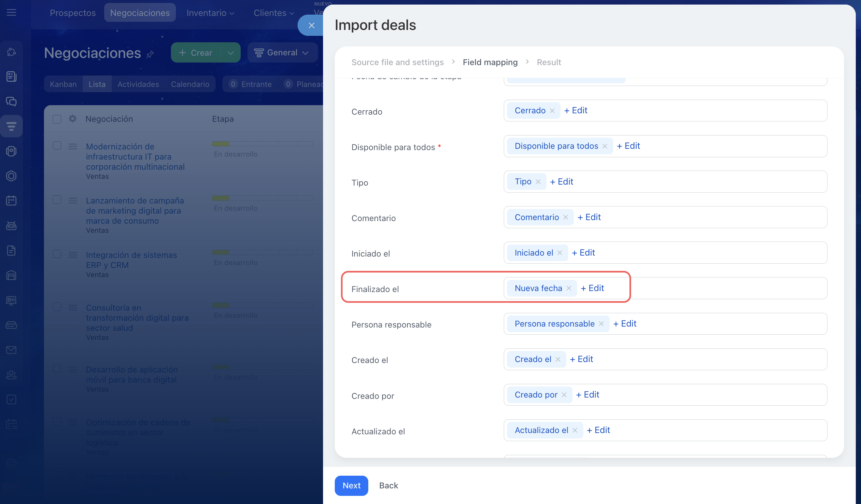Select Modernización de infraestructura deal checkbox
This screenshot has width=861, height=504.
point(57,146)
